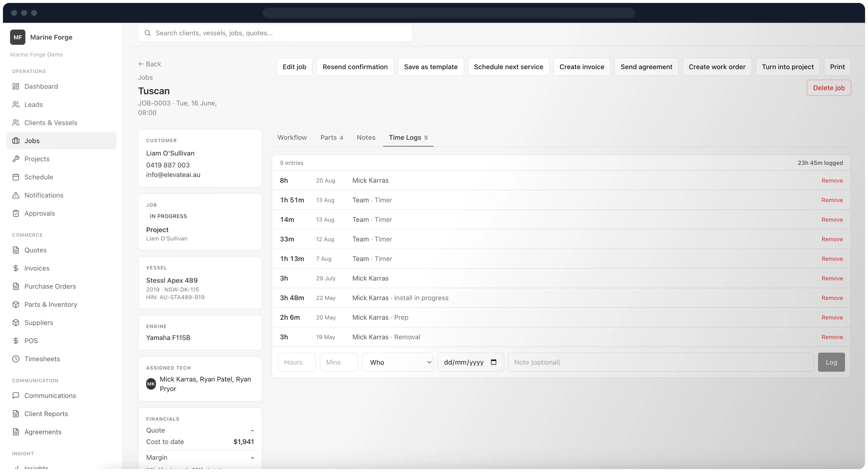The width and height of the screenshot is (868, 472).
Task: Open the Dashboard icon in sidebar
Action: click(x=16, y=86)
